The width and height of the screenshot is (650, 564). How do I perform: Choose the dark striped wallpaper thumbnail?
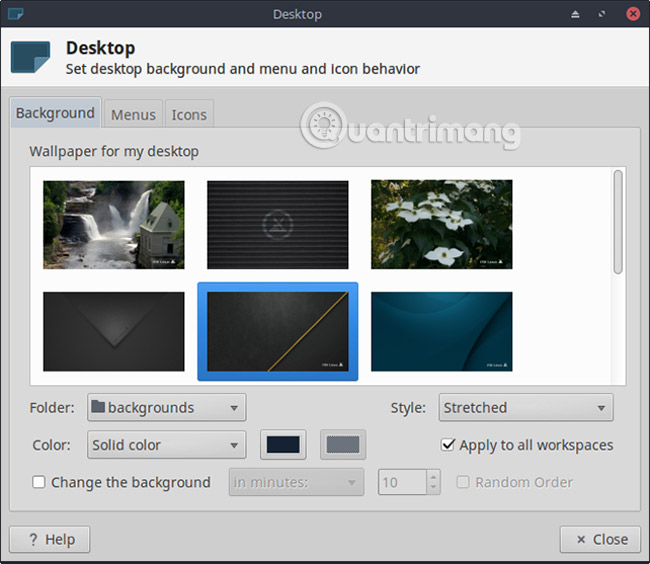click(x=277, y=224)
